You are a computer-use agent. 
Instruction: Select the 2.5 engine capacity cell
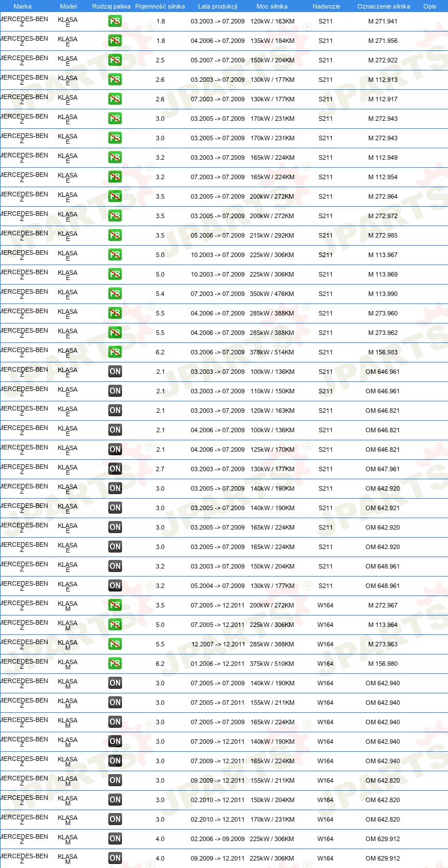click(x=160, y=60)
